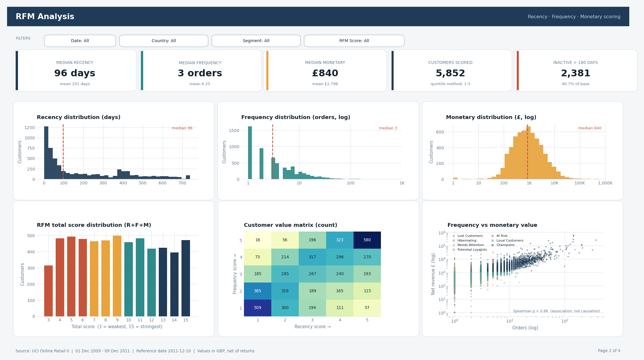Select the Median Recency 96 days card

point(75,71)
